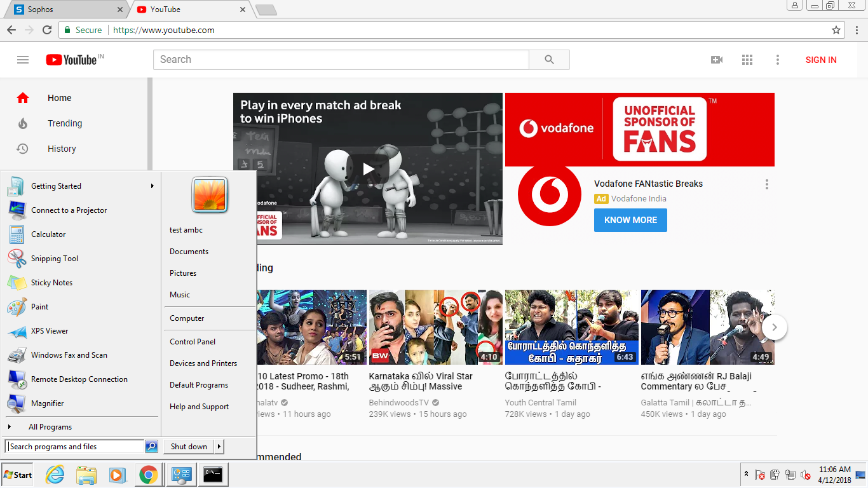This screenshot has width=868, height=488.
Task: Click the Shut down button
Action: tap(189, 447)
